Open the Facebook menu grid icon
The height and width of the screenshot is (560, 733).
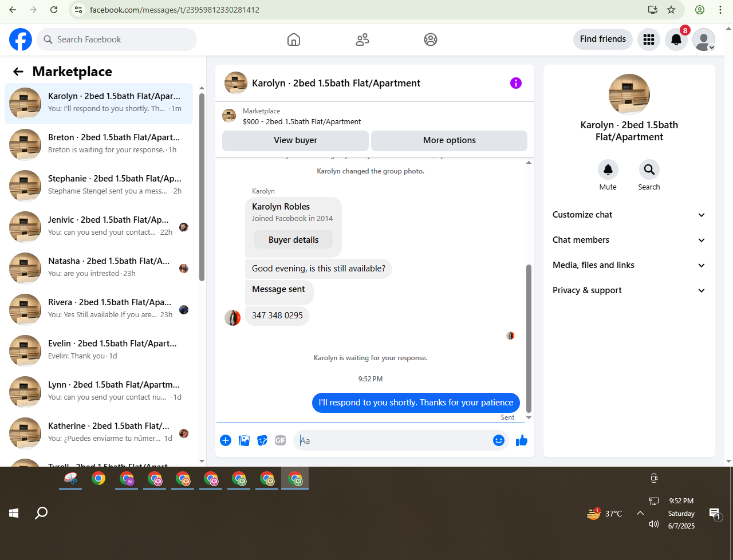[649, 40]
